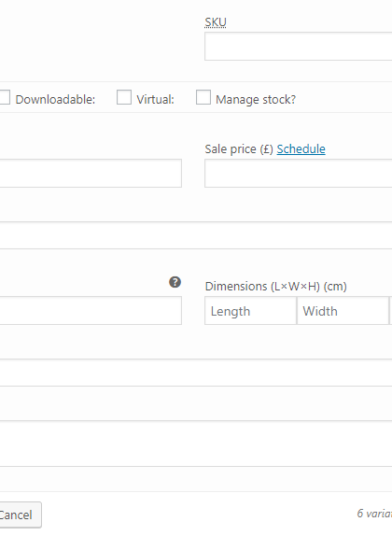Click the partially visible Height field after Width
392x536 pixels.
coord(391,311)
